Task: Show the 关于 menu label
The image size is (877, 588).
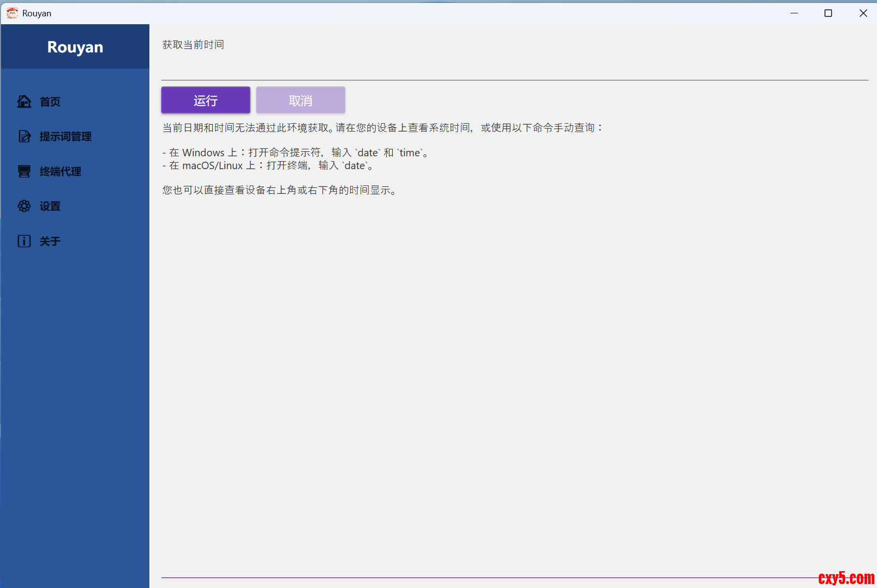Action: [x=50, y=241]
